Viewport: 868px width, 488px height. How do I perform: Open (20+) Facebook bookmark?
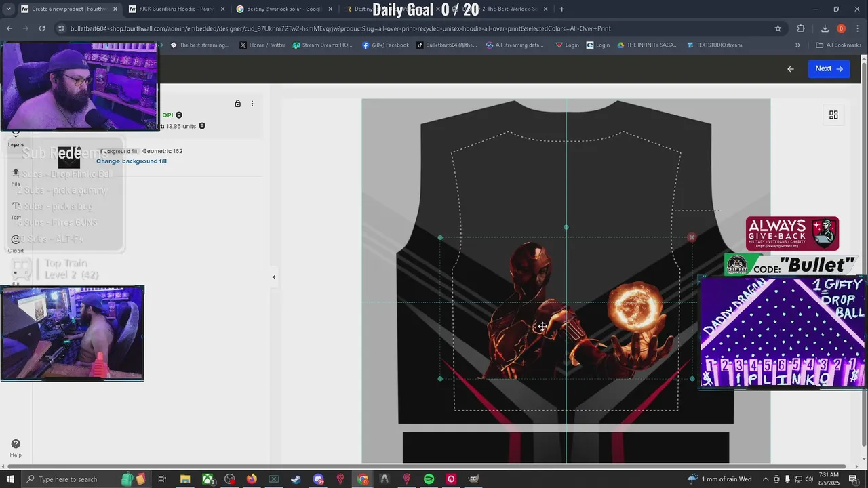pos(386,45)
